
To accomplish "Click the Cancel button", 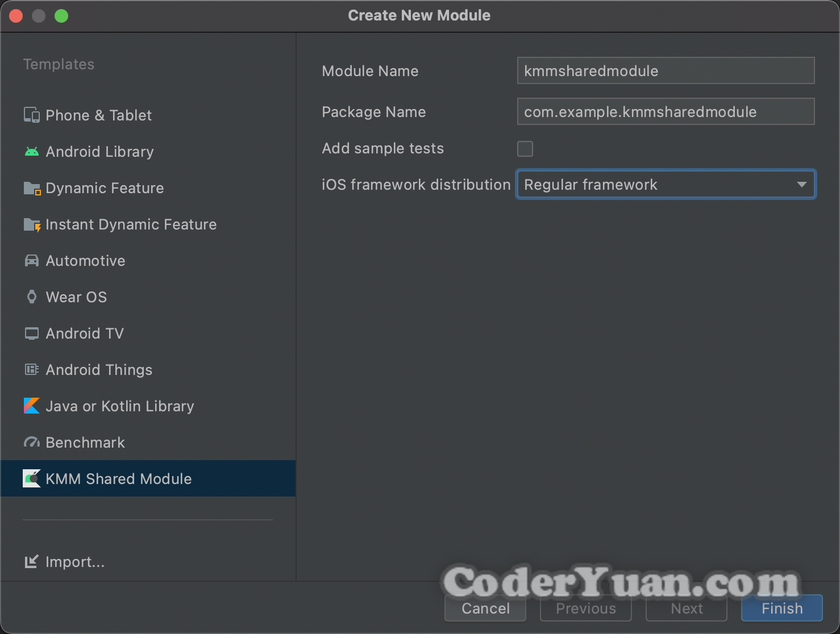I will [485, 608].
